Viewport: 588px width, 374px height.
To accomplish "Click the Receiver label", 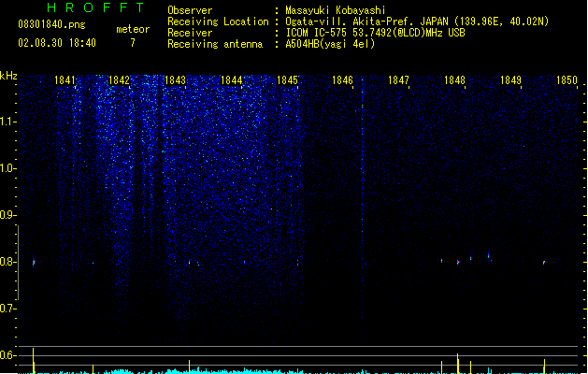I will coord(190,33).
